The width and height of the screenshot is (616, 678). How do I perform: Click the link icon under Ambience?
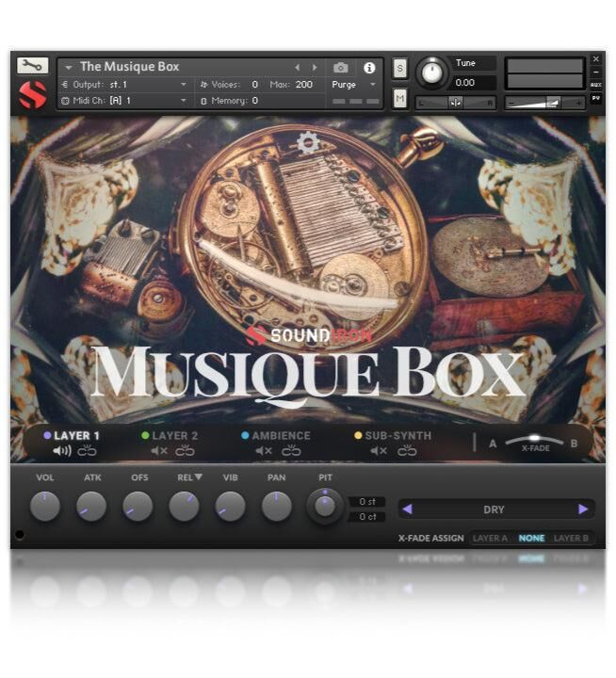(x=291, y=451)
